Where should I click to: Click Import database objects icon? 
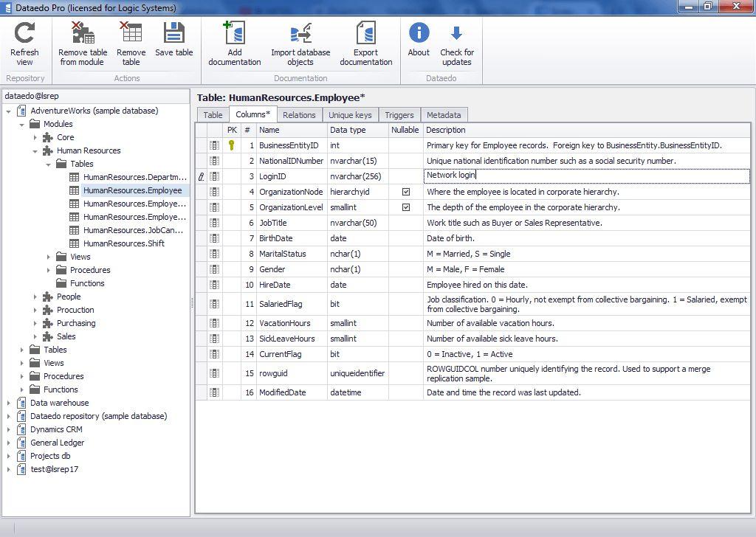click(x=301, y=33)
